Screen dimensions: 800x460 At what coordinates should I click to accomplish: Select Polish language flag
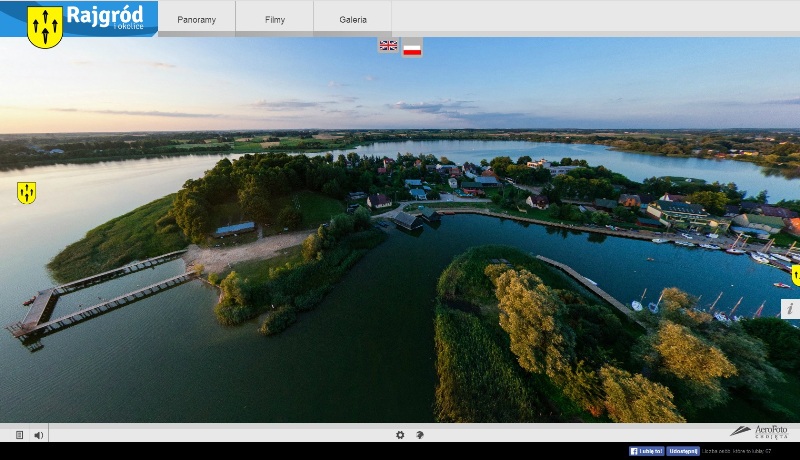click(412, 47)
